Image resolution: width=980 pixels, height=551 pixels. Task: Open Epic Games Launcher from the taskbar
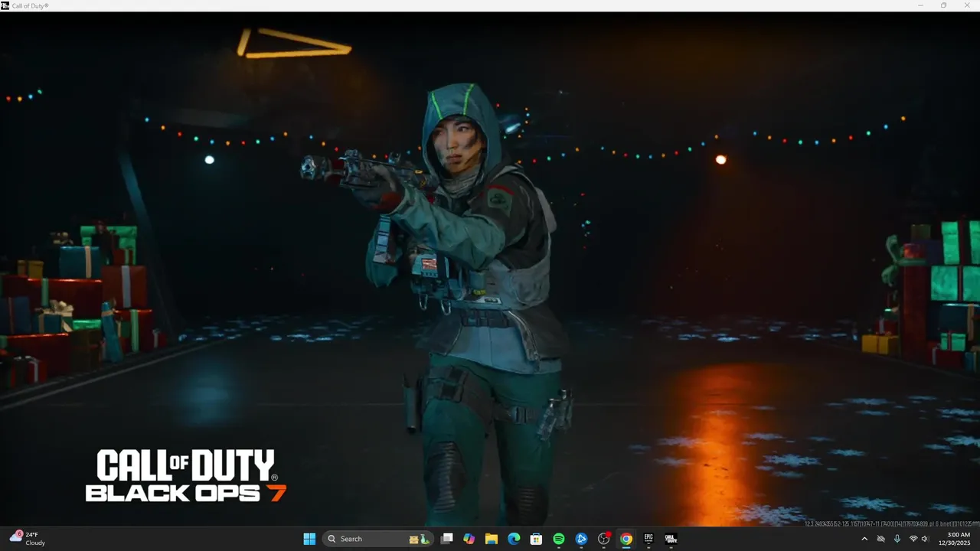648,539
